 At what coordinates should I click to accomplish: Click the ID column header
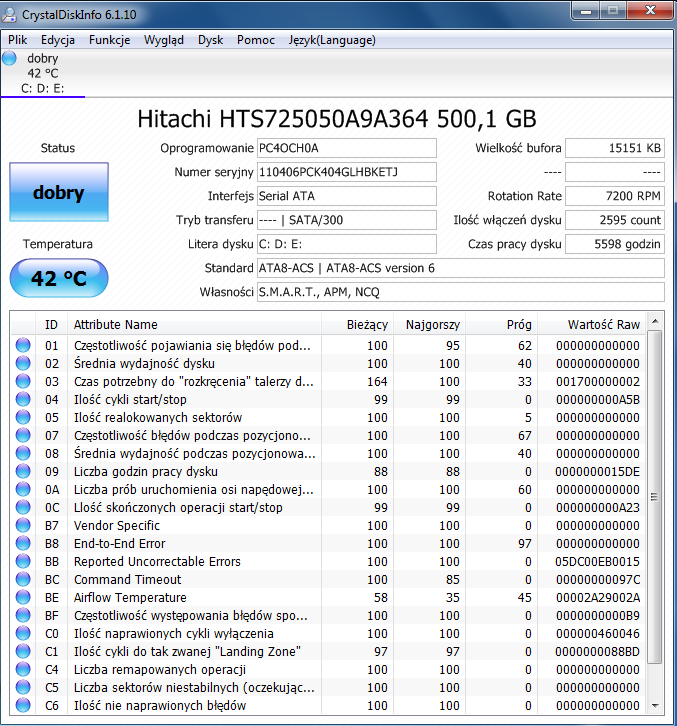[x=51, y=325]
